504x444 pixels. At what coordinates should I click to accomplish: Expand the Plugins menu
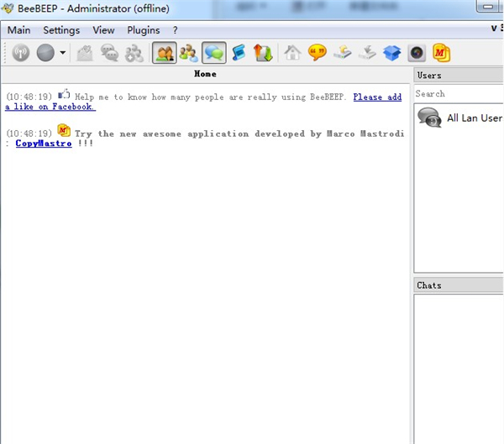pyautogui.click(x=143, y=30)
